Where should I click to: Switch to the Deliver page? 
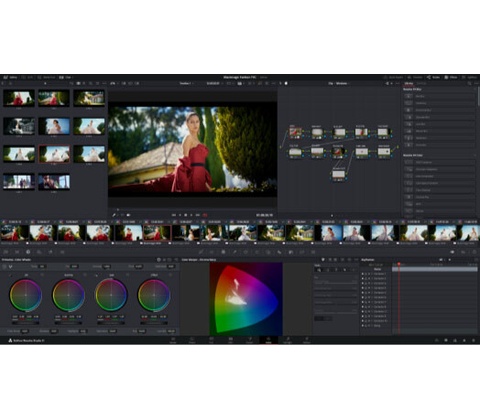click(x=306, y=340)
